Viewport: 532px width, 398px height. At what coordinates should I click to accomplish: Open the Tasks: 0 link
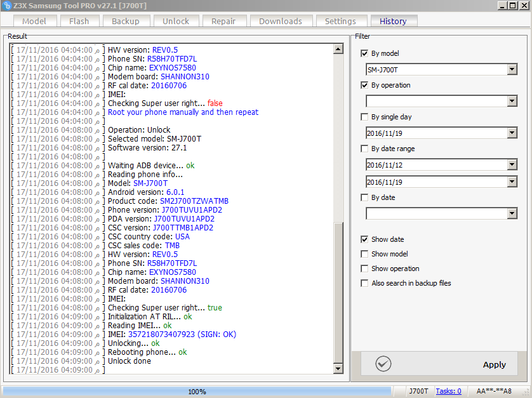448,391
